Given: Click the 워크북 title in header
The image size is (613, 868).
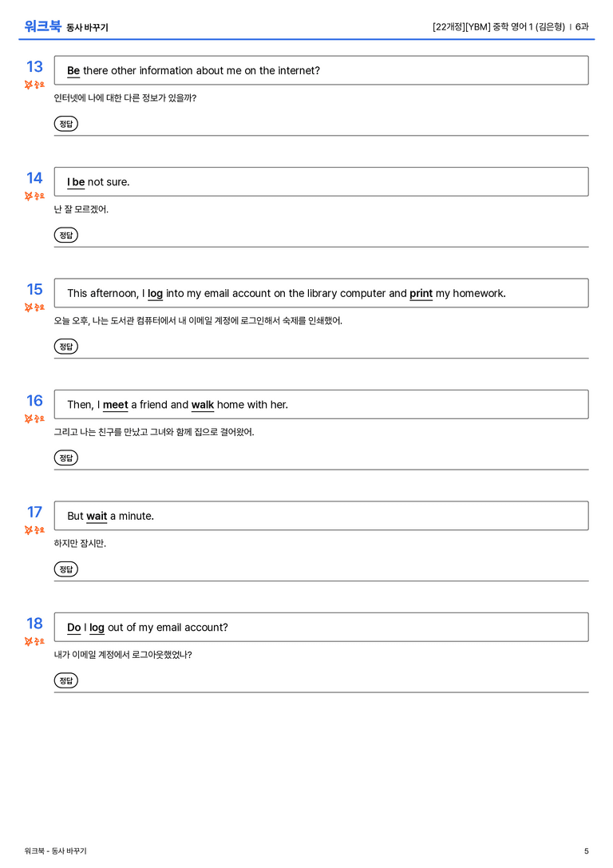Looking at the screenshot, I should click(x=42, y=26).
